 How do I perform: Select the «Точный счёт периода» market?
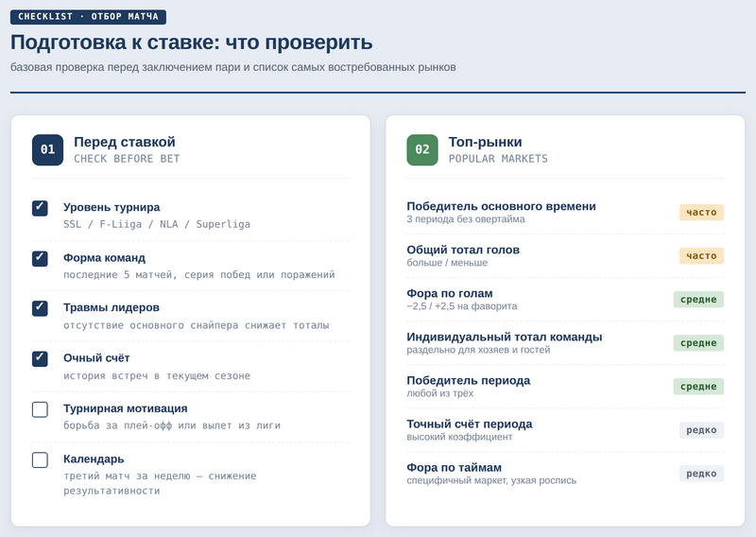(x=565, y=430)
